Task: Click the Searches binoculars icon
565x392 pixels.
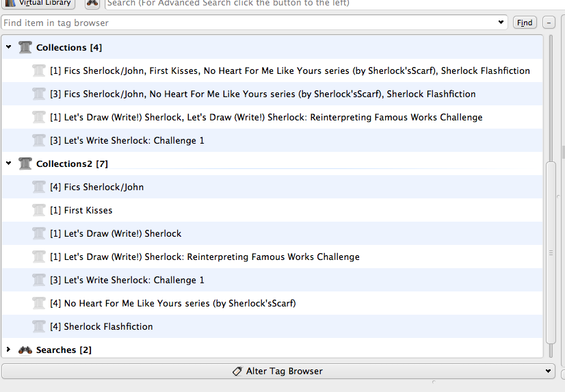Action: (x=25, y=350)
